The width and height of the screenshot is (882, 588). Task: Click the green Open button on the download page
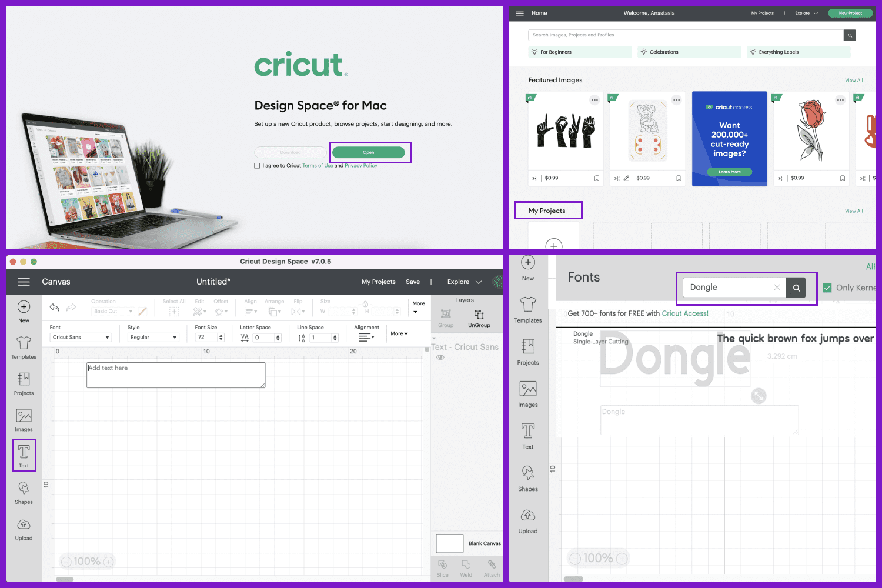click(369, 152)
